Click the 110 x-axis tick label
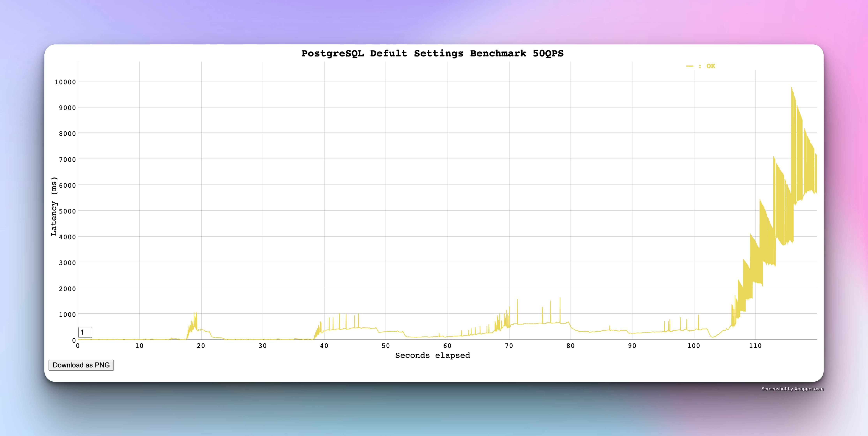 [x=755, y=346]
